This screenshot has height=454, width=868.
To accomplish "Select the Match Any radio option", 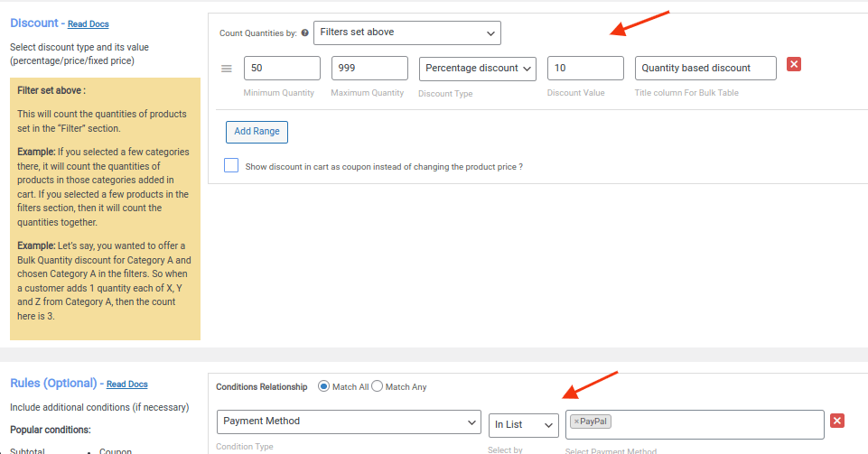I will tap(378, 386).
